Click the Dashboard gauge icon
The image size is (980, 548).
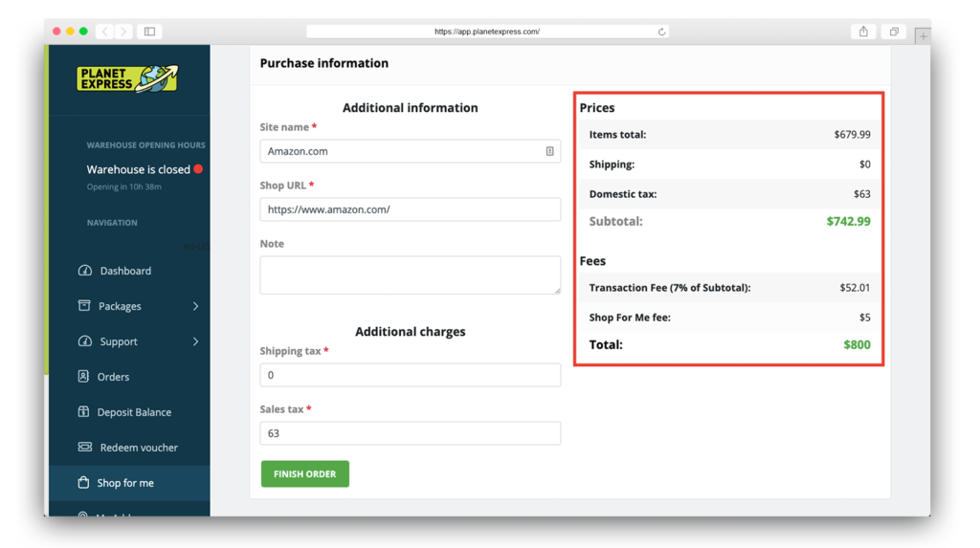coord(84,270)
